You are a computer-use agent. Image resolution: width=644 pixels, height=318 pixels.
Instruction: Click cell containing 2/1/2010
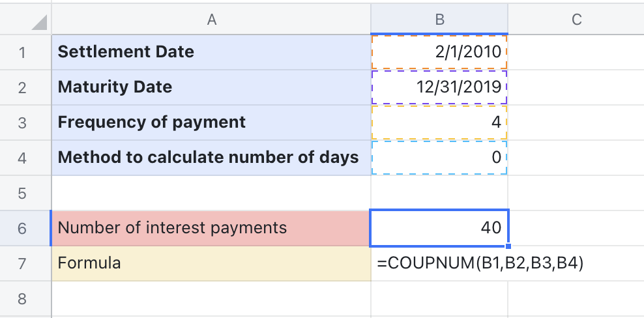point(439,52)
